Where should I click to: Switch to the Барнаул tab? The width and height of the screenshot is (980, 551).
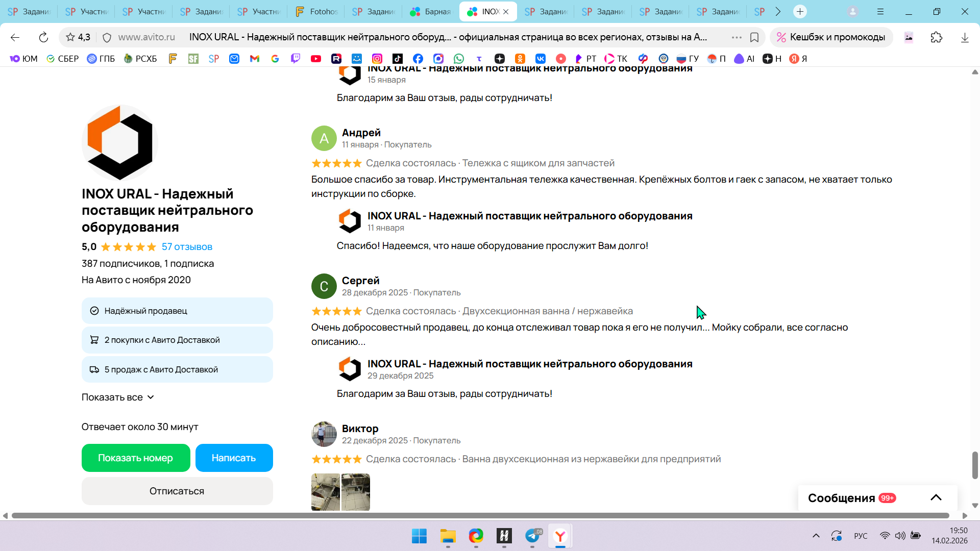point(431,11)
